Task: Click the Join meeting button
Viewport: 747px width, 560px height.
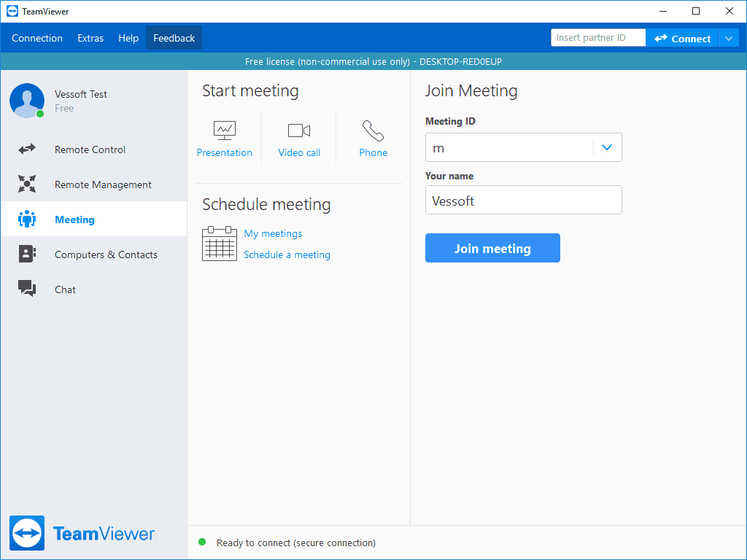Action: point(492,248)
